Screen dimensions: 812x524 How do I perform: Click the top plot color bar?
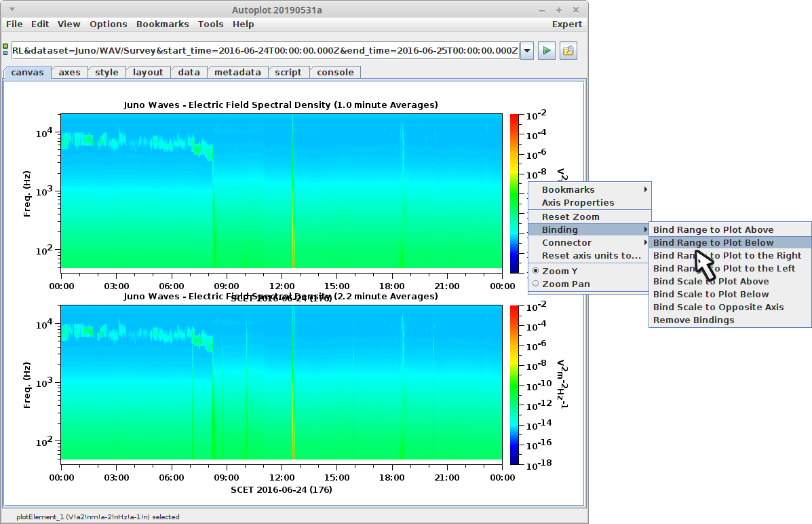pyautogui.click(x=514, y=193)
